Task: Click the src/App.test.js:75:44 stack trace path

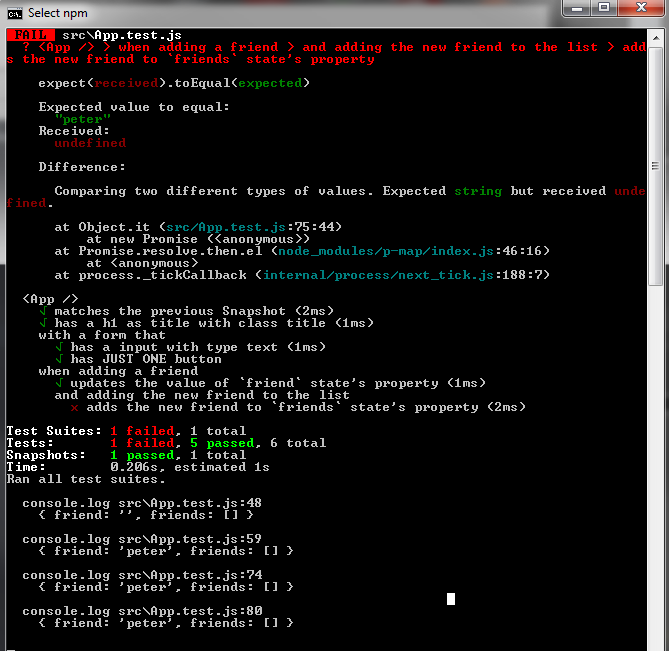Action: tap(254, 227)
